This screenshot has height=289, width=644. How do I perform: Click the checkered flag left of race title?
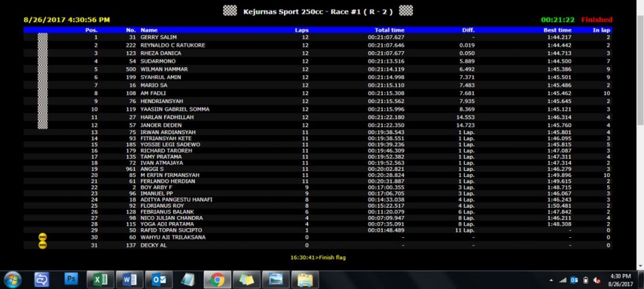click(x=230, y=10)
